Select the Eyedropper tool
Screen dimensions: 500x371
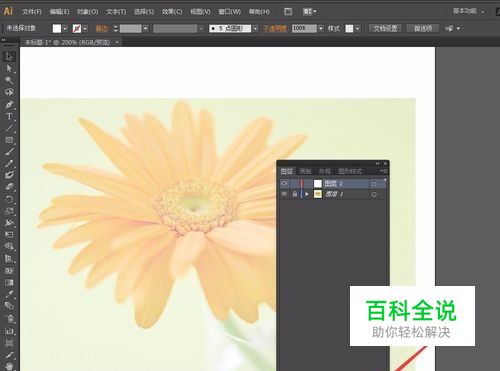point(9,294)
